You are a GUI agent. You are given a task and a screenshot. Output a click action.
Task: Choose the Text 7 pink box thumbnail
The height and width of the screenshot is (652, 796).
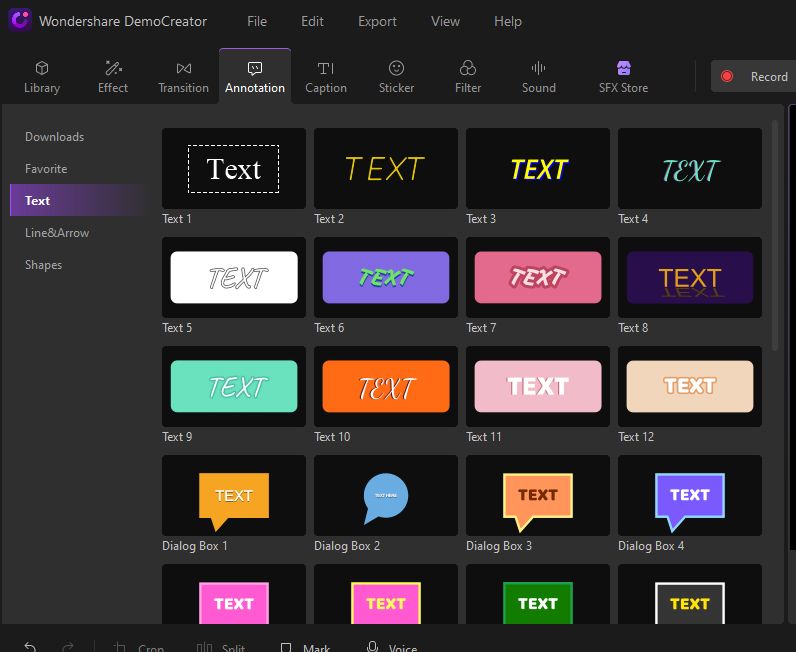click(x=538, y=277)
